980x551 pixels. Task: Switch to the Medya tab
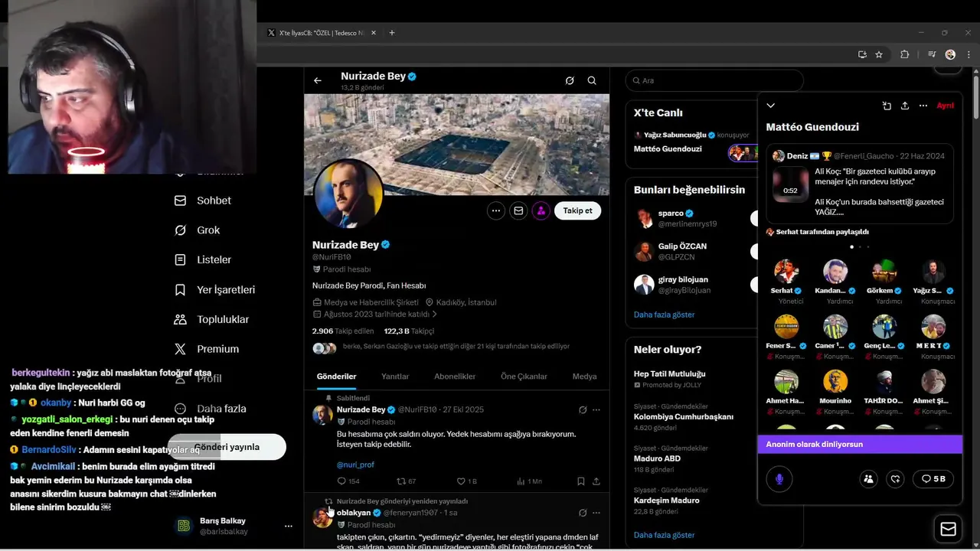(584, 377)
